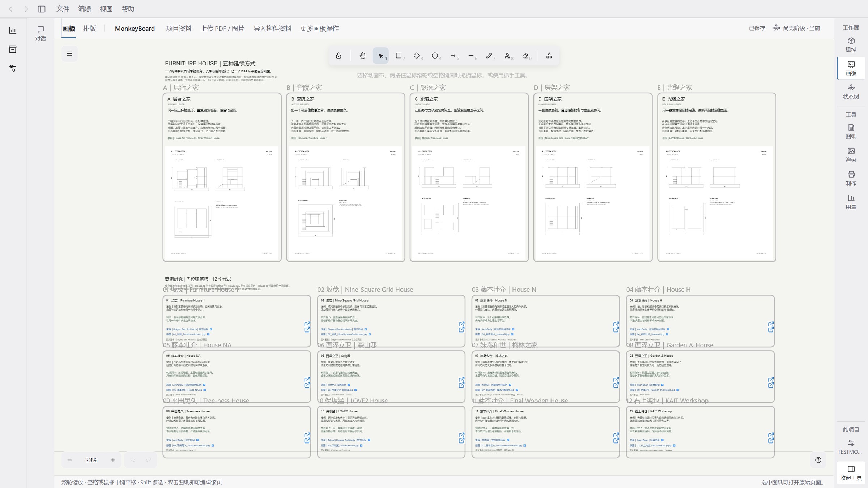Image resolution: width=868 pixels, height=488 pixels.
Task: Open the statistics chart sidebar icon
Action: point(13,30)
